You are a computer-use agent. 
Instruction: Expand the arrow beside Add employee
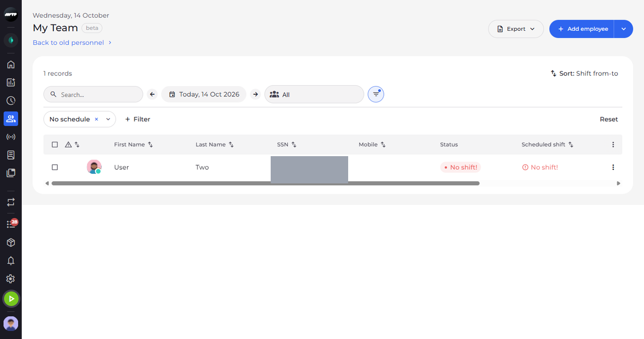[x=623, y=29]
